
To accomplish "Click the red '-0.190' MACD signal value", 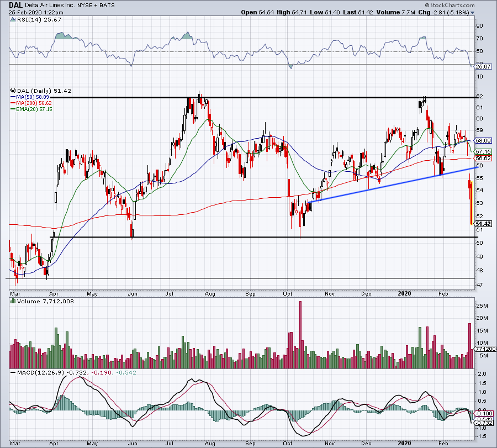I will pos(102,372).
